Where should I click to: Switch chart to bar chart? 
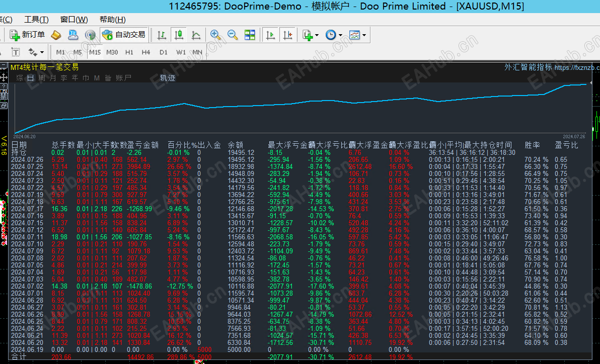tap(162, 35)
